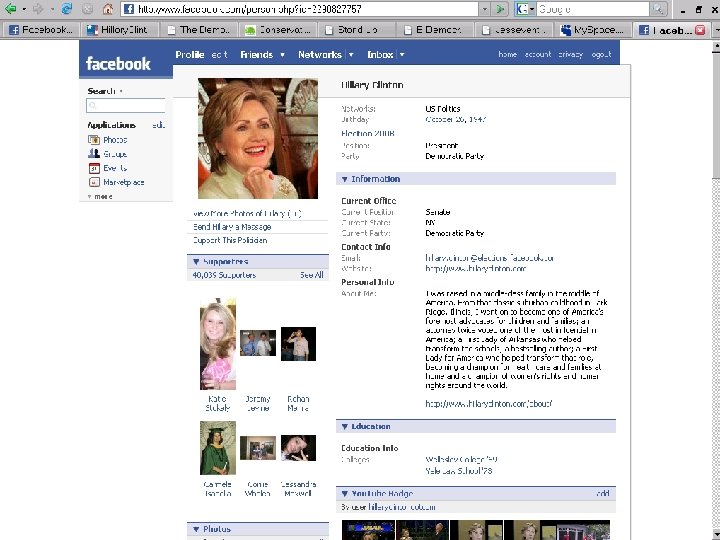Click the Facebook favicon in the address bar
720x540 pixels.
click(x=129, y=9)
